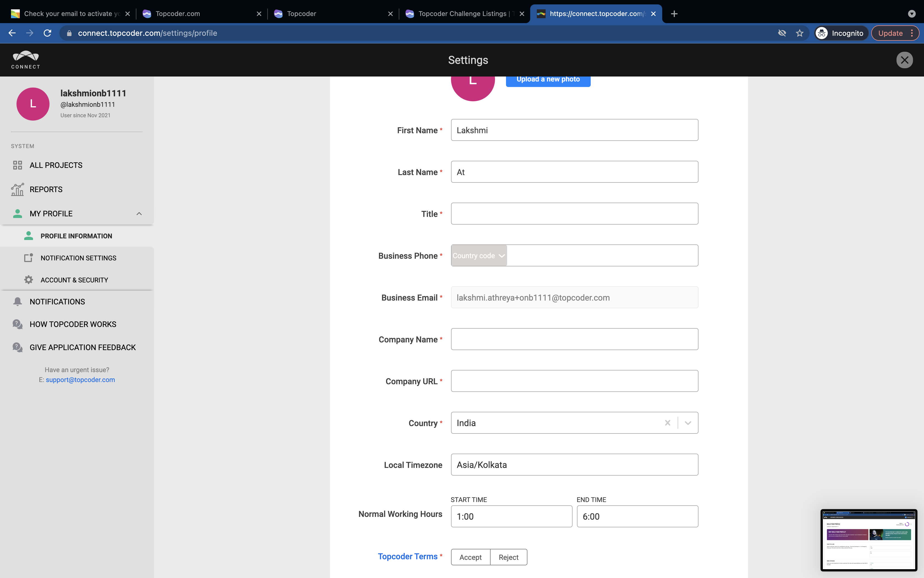The height and width of the screenshot is (578, 924).
Task: Click into the Last Name field
Action: (x=574, y=172)
